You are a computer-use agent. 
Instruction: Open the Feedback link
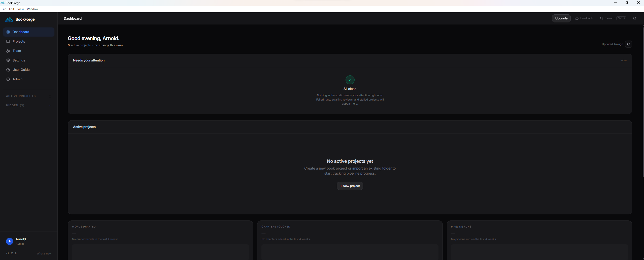pos(584,18)
